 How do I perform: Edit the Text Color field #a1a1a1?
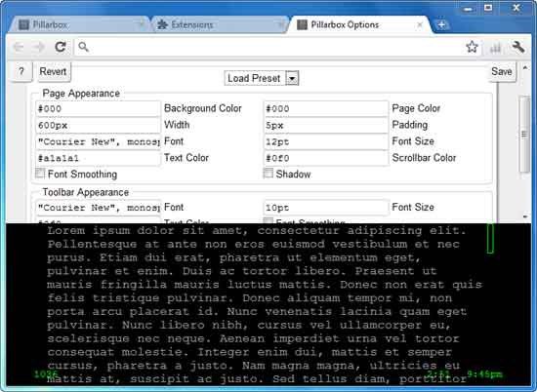98,158
